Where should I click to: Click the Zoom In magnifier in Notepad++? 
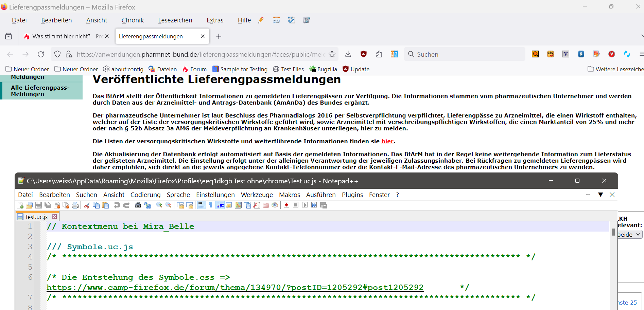click(x=159, y=205)
